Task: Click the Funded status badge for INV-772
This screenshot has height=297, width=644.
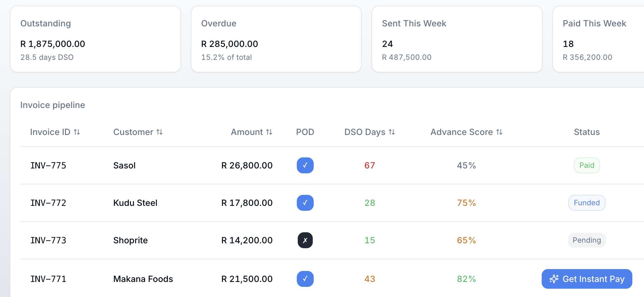Action: pos(587,203)
